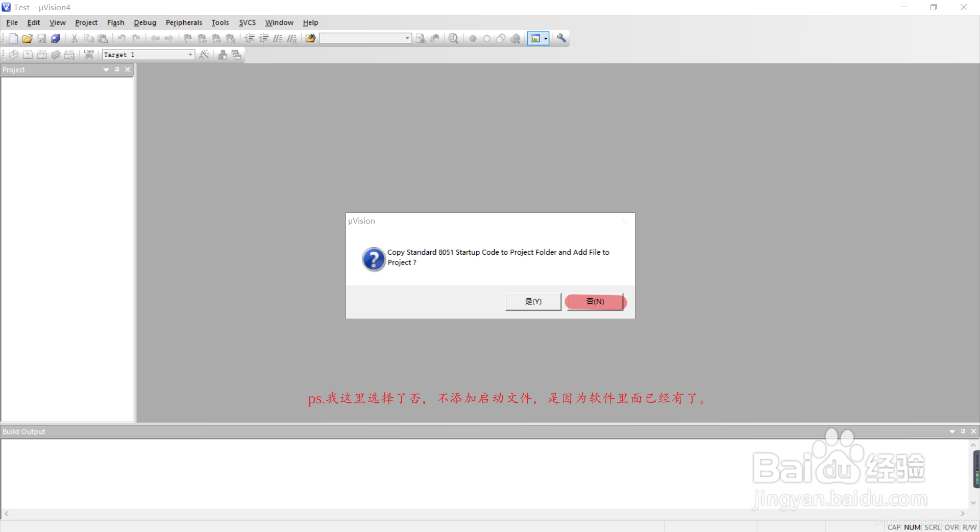This screenshot has height=532, width=980.
Task: Click the Undo arrow icon
Action: click(x=121, y=38)
